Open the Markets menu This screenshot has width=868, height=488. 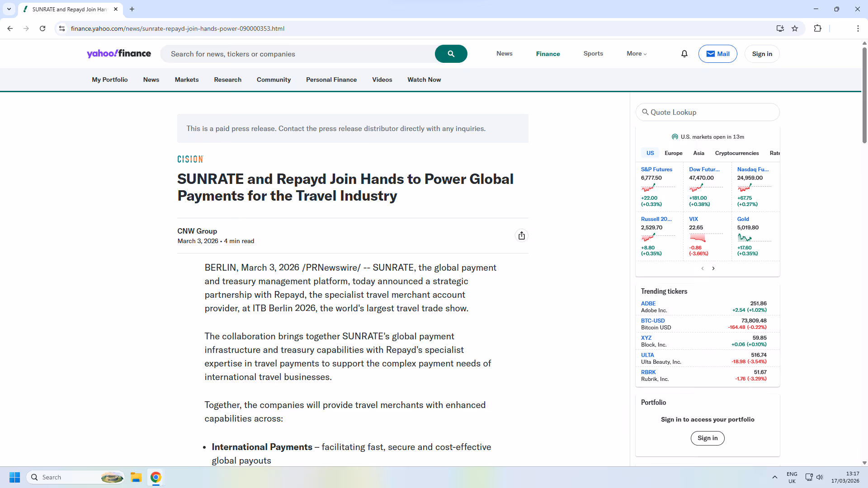click(187, 80)
